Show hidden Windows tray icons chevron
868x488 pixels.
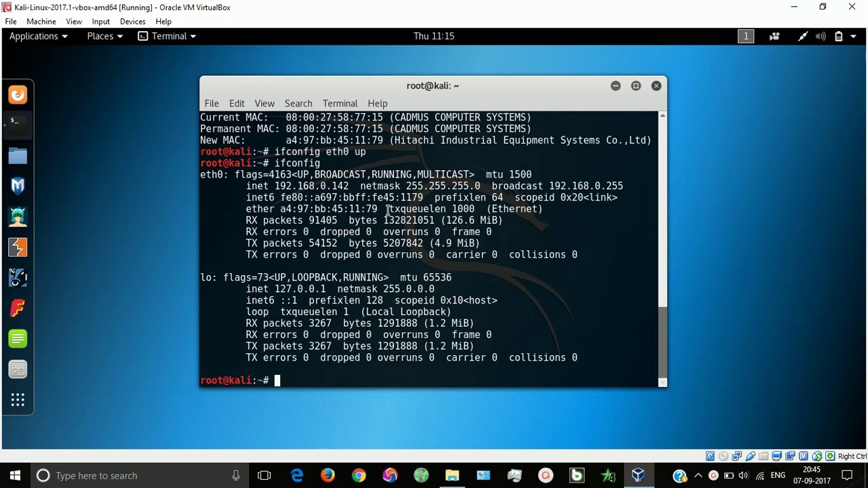(698, 476)
